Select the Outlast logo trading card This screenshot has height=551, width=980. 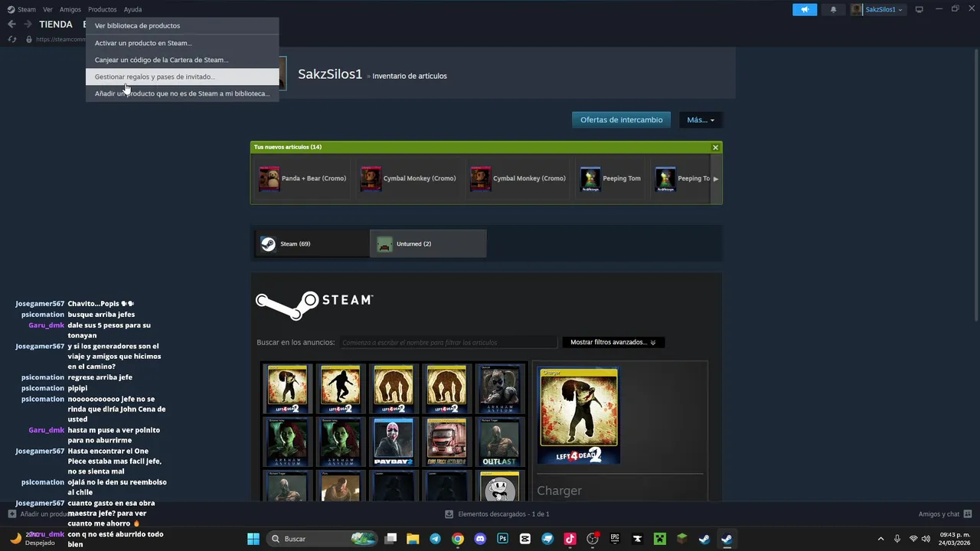tap(499, 442)
